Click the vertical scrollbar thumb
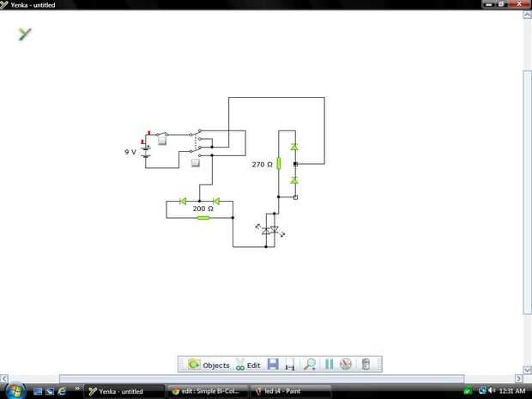Image resolution: width=532 pixels, height=399 pixels. coord(527,192)
